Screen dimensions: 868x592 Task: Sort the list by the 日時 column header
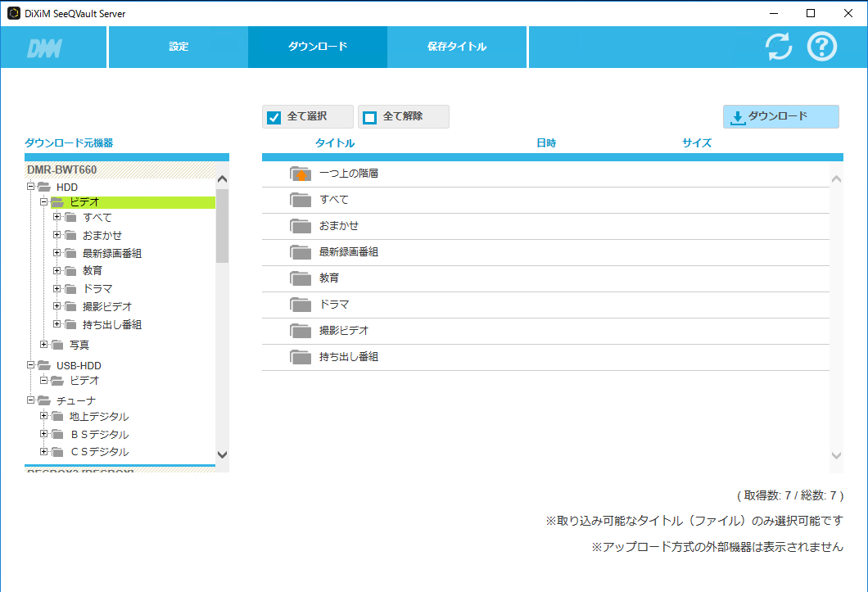546,143
